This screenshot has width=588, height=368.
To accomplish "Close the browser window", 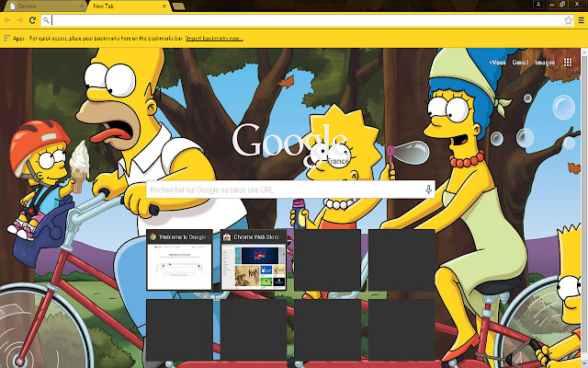I will tap(577, 4).
